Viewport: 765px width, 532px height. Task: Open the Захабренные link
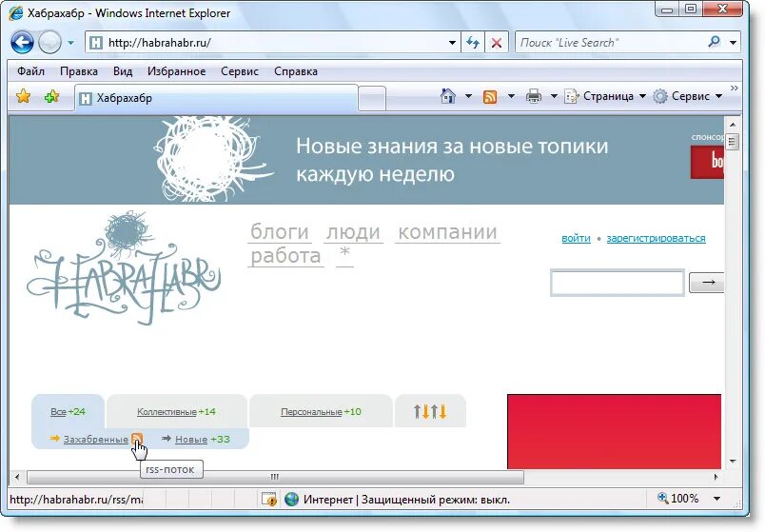[x=95, y=440]
